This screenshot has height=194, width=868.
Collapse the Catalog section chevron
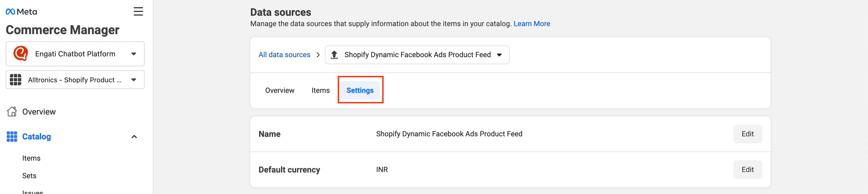(x=134, y=137)
